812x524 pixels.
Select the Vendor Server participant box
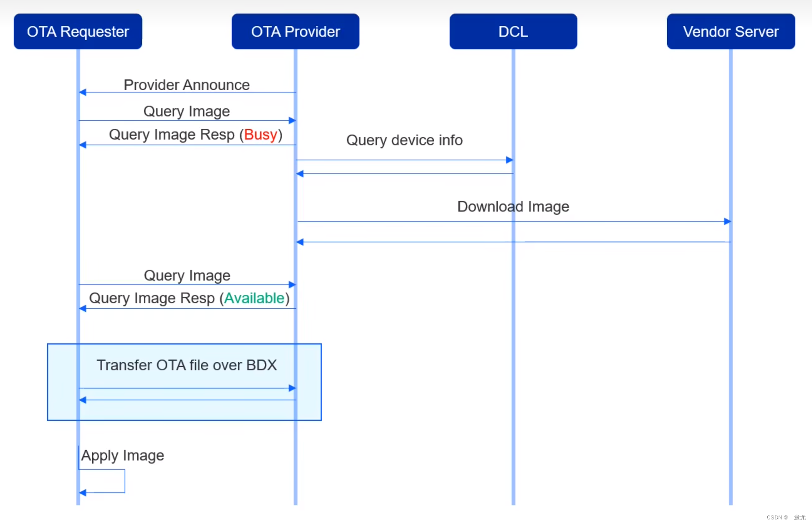tap(731, 31)
